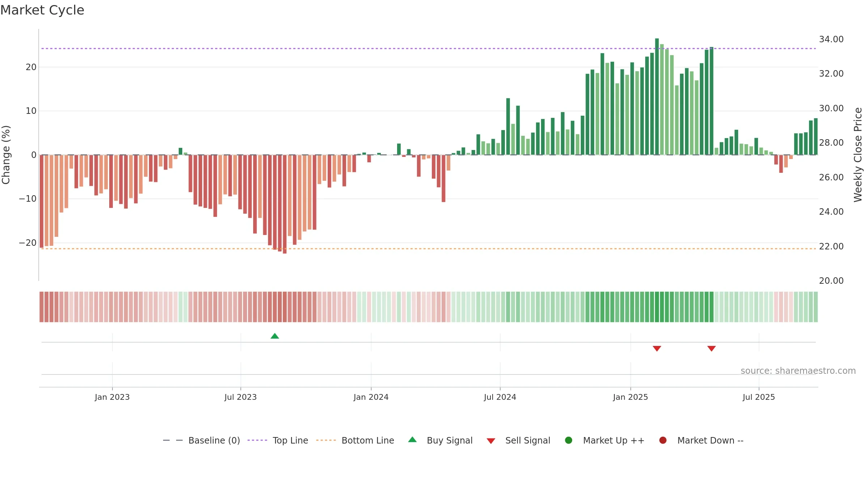Click the Jul 2025 axis label
The width and height of the screenshot is (868, 488).
759,397
